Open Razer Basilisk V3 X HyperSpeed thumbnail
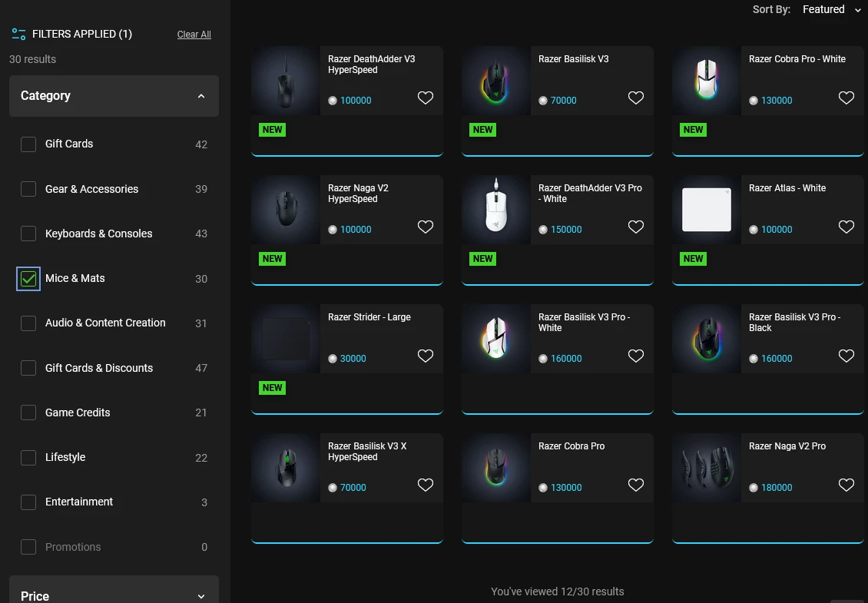Screen dimensions: 868x603 [286, 468]
